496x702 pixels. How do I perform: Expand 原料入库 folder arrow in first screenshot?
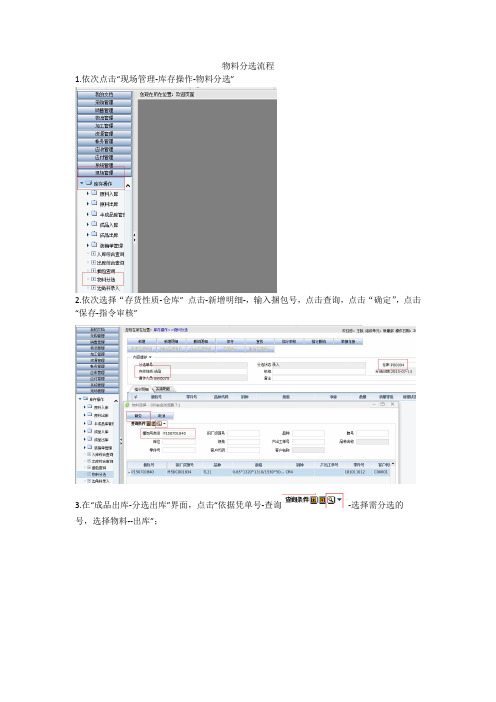click(88, 193)
